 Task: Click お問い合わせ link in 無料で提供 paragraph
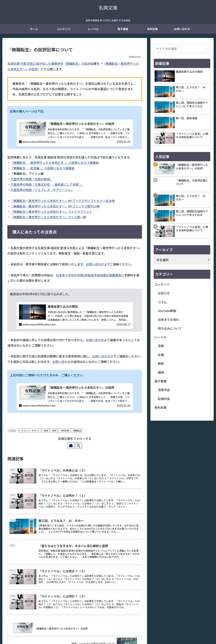point(95,264)
